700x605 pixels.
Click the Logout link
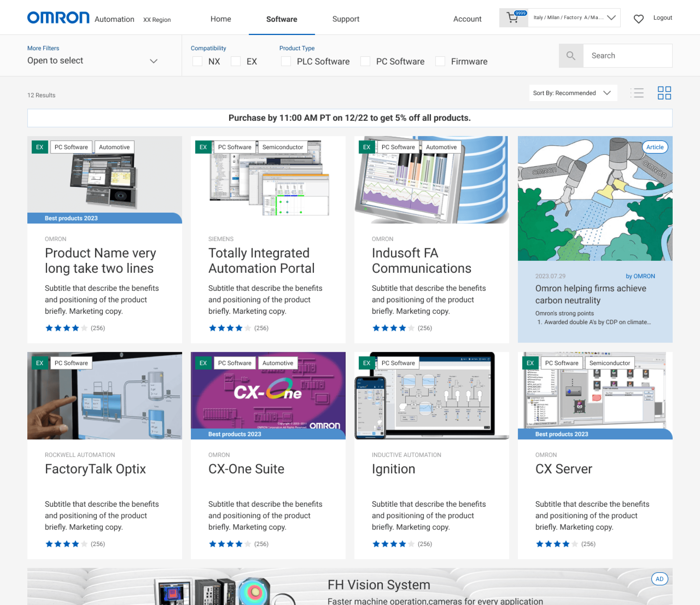(662, 18)
